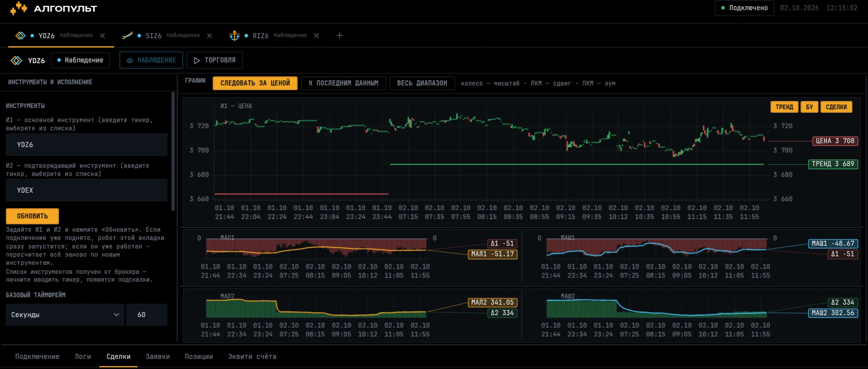
Task: Toggle the БУ overlay on the chart
Action: coord(810,107)
